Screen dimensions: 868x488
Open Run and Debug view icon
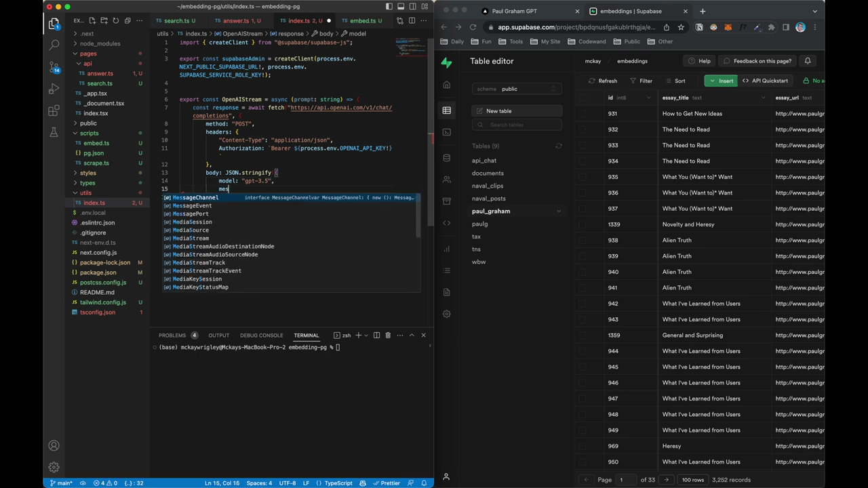point(54,89)
